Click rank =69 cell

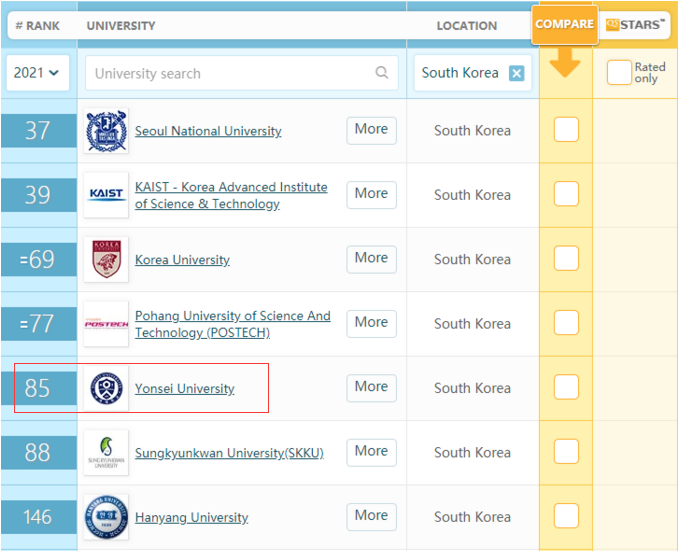[38, 259]
